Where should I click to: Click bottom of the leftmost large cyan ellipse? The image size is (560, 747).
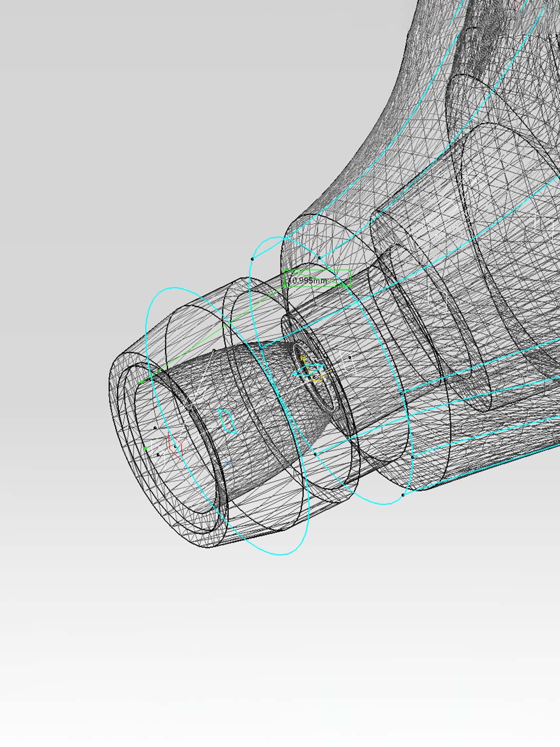point(280,555)
